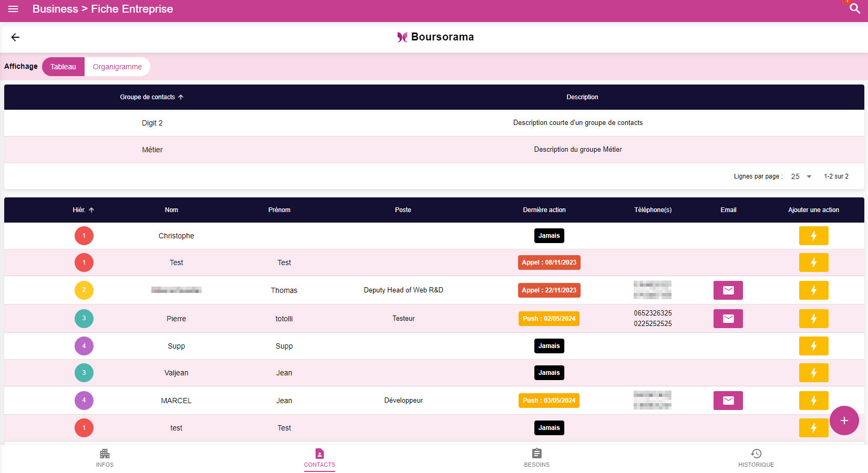Click Business in the breadcrumb title
The width and height of the screenshot is (868, 473).
coord(55,9)
